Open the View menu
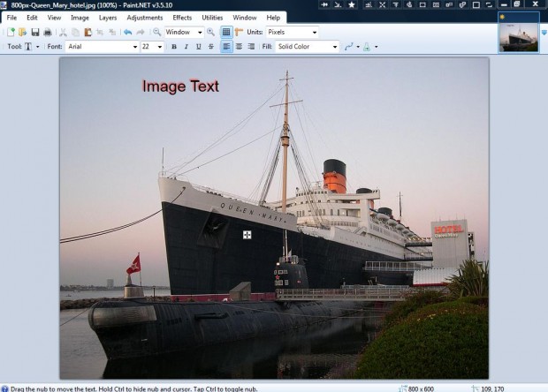This screenshot has height=392, width=548. (x=54, y=18)
